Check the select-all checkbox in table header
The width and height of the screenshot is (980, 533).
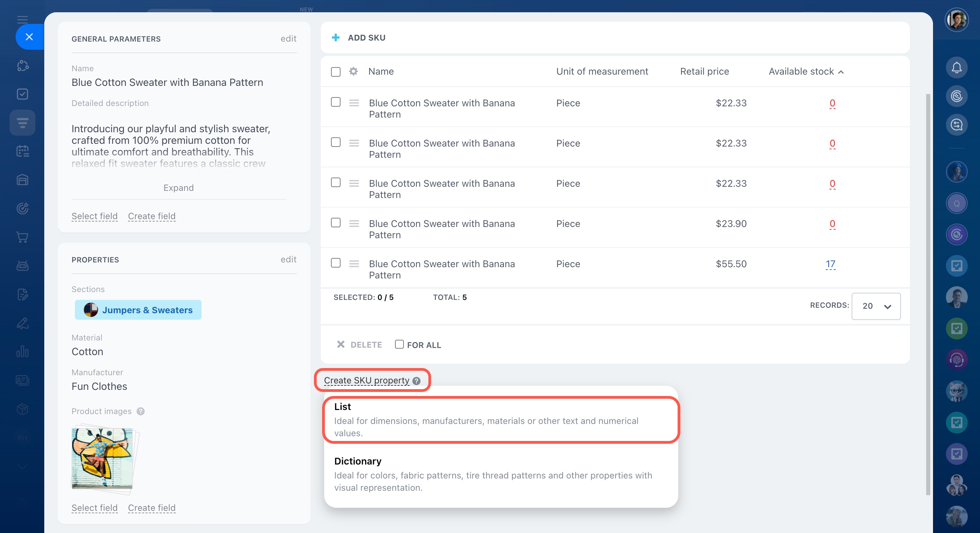click(x=335, y=72)
